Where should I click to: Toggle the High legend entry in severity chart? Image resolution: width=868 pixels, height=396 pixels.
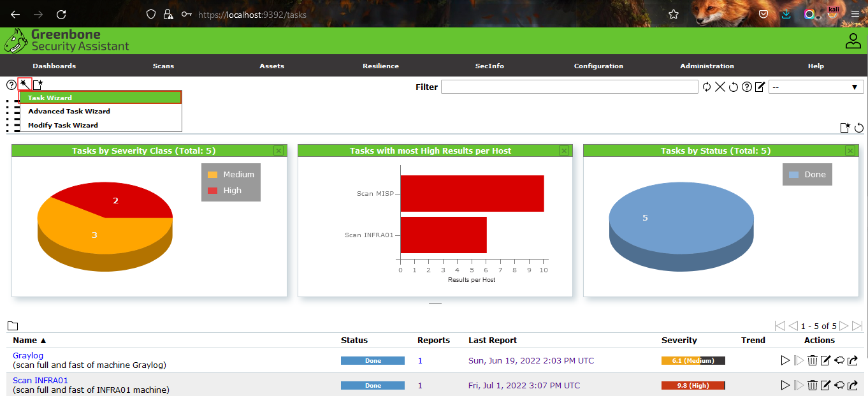(231, 190)
